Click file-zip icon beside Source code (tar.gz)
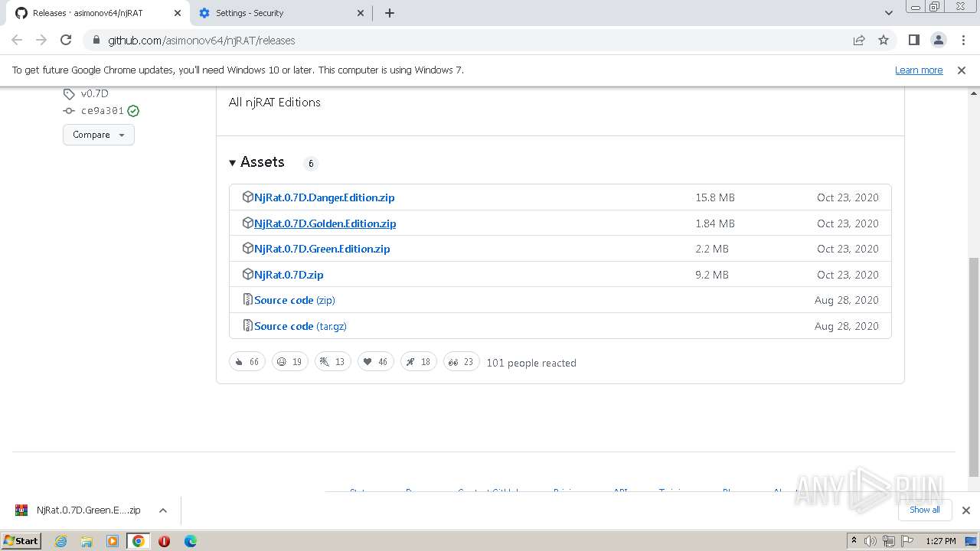 247,325
